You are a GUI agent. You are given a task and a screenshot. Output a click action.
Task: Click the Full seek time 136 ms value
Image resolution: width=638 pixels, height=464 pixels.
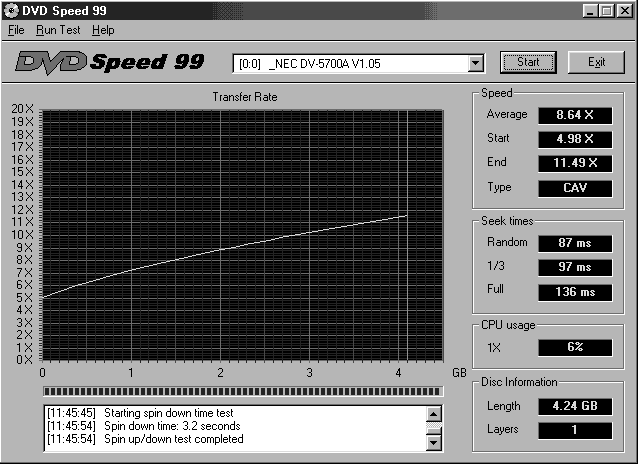[574, 292]
